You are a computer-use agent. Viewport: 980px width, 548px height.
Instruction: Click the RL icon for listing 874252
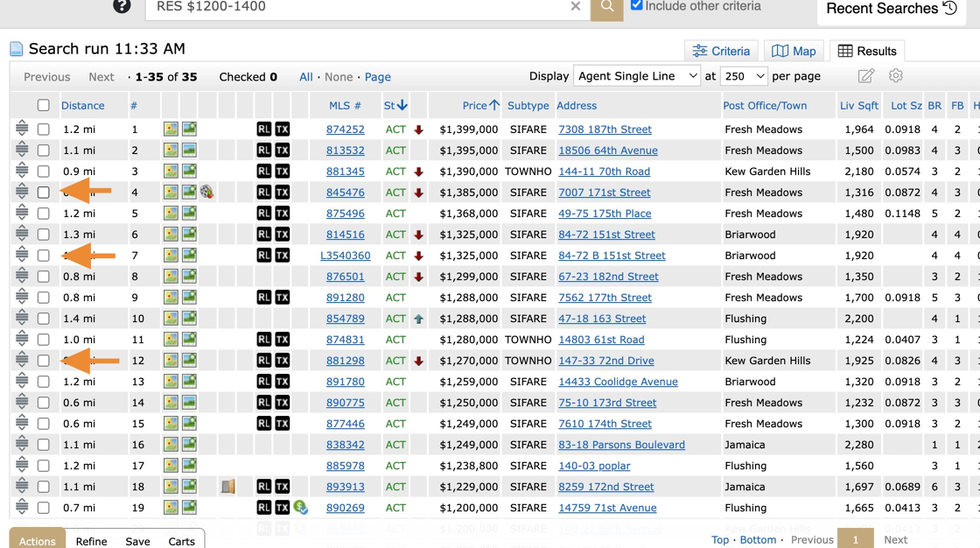263,130
